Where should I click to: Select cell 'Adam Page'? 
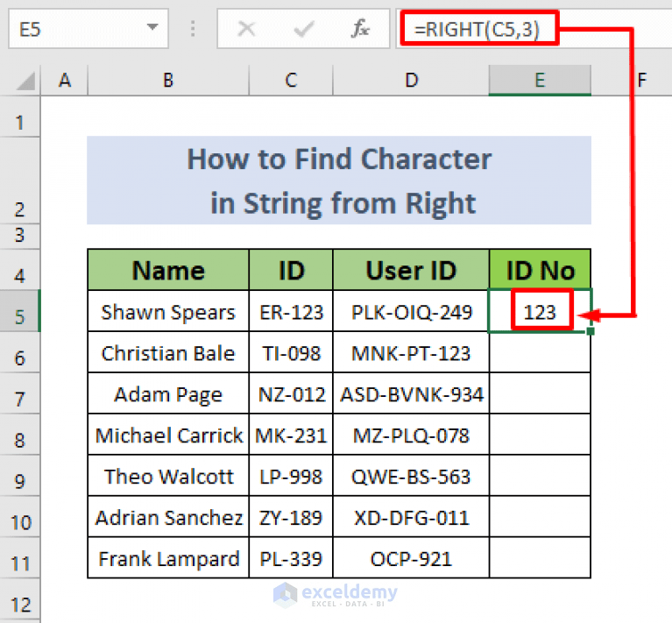pyautogui.click(x=168, y=393)
